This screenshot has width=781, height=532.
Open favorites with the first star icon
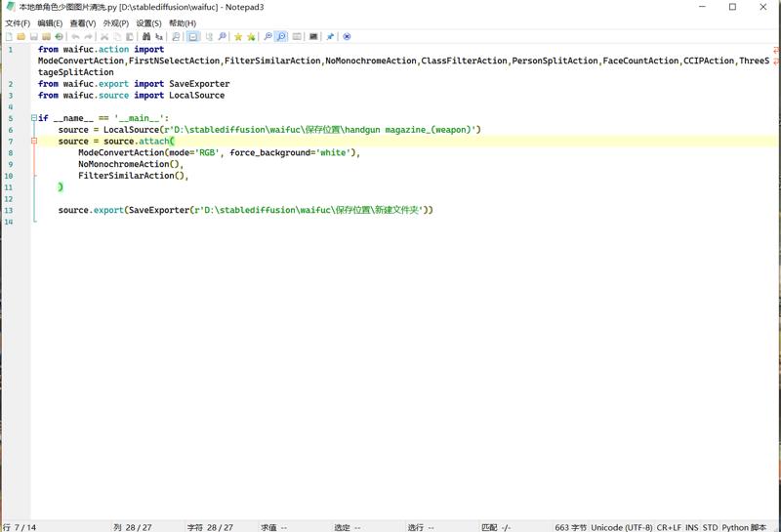pyautogui.click(x=238, y=36)
